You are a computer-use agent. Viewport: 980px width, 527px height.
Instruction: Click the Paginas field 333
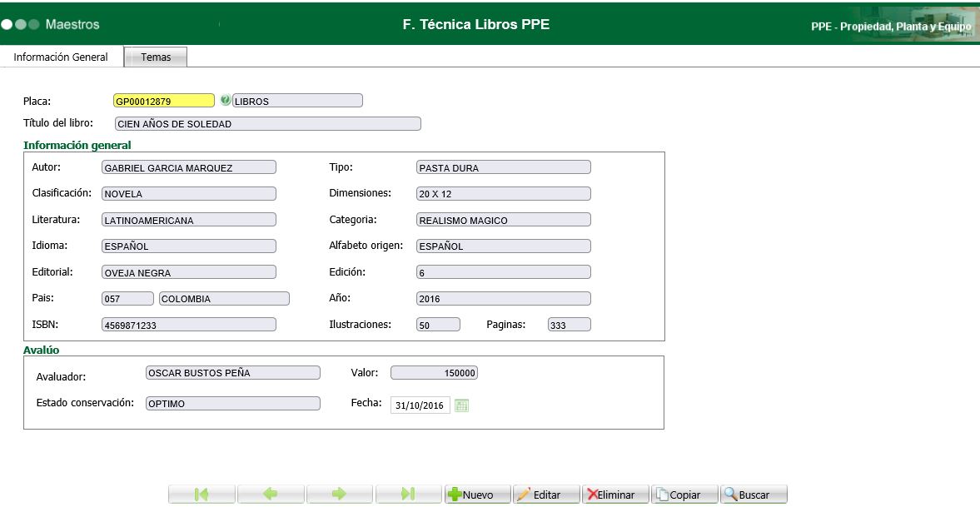(569, 325)
